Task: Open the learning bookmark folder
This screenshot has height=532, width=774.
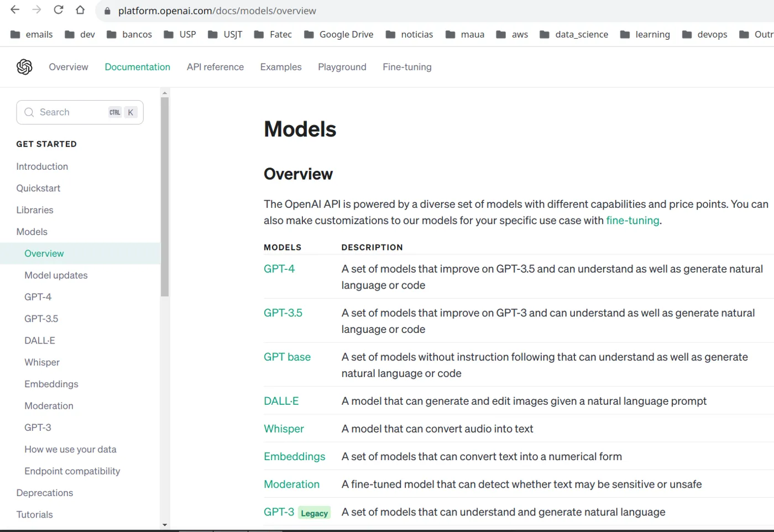Action: click(x=645, y=34)
